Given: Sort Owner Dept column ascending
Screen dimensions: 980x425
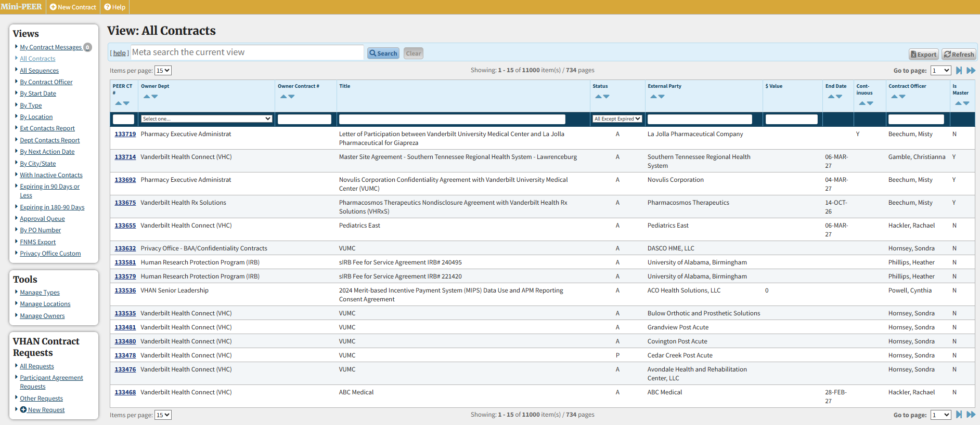Looking at the screenshot, I should point(147,97).
